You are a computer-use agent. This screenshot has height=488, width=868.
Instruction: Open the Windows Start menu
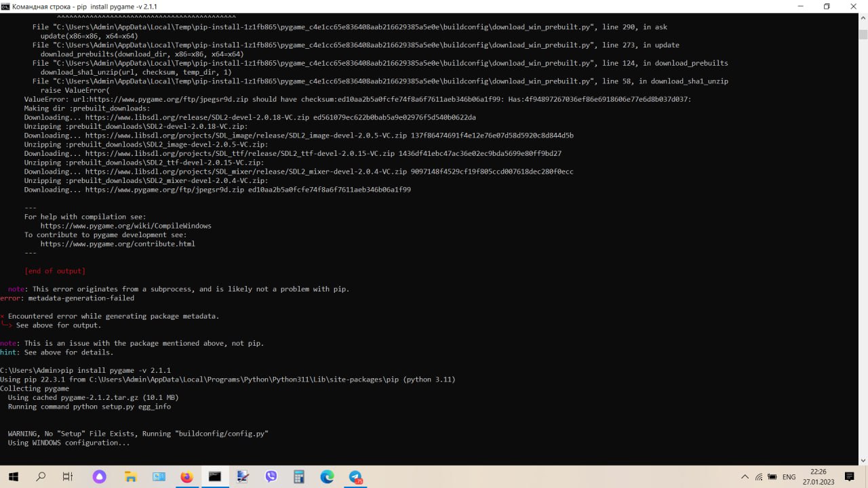(x=13, y=476)
